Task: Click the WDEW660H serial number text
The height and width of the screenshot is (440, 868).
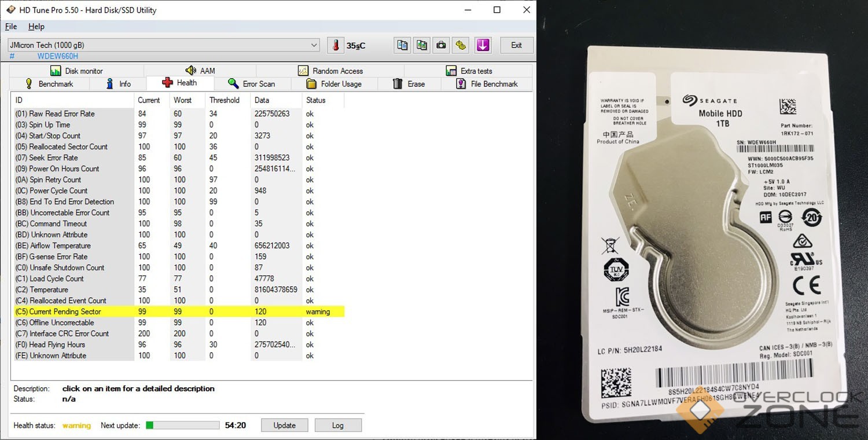Action: pos(58,56)
